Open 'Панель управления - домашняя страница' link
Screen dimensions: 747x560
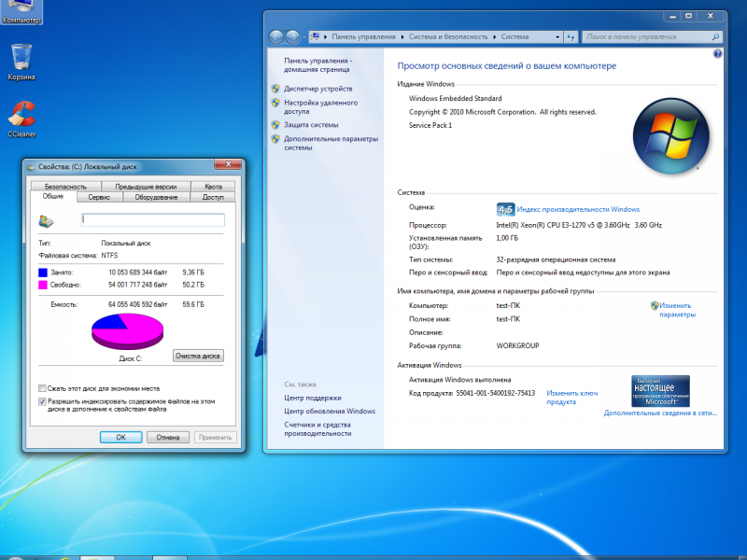click(317, 64)
